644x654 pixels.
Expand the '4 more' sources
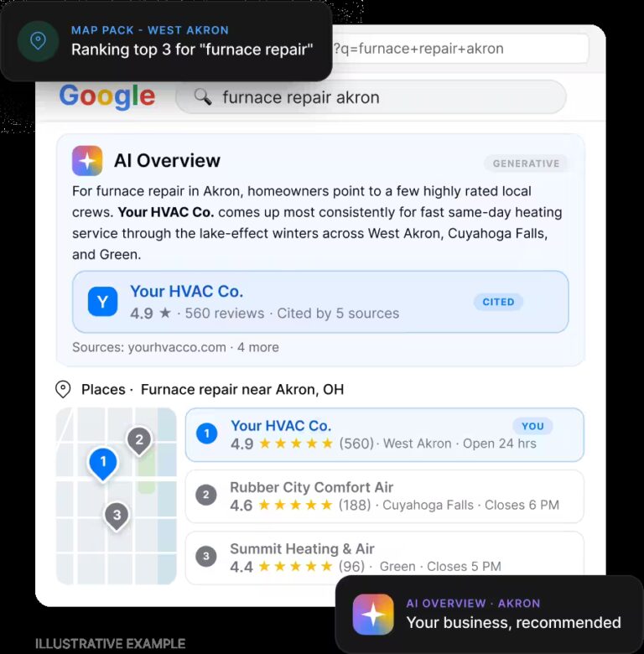(257, 347)
